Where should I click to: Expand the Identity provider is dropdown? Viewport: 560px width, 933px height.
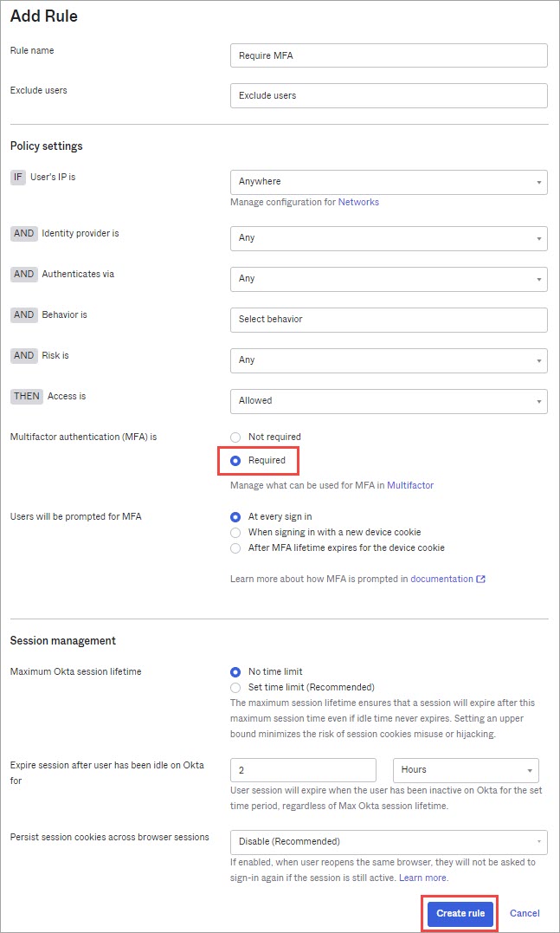point(389,238)
